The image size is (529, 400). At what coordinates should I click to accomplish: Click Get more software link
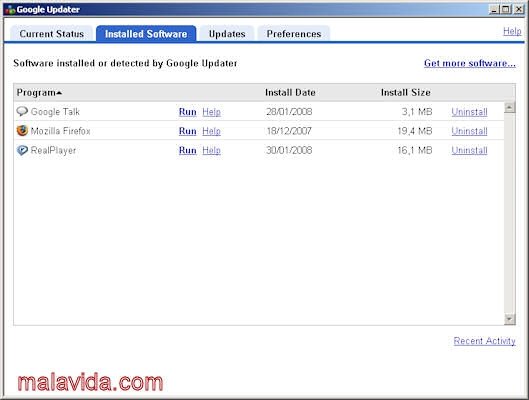coord(470,63)
